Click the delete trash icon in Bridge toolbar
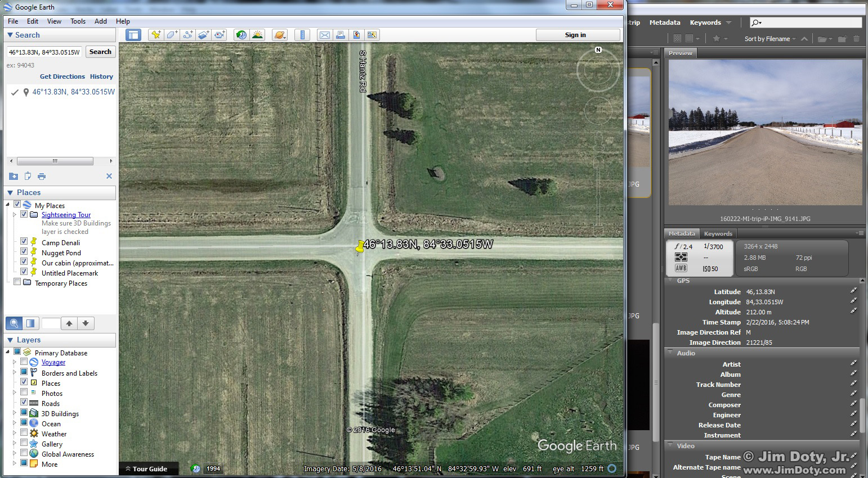Image resolution: width=868 pixels, height=478 pixels. coord(857,39)
